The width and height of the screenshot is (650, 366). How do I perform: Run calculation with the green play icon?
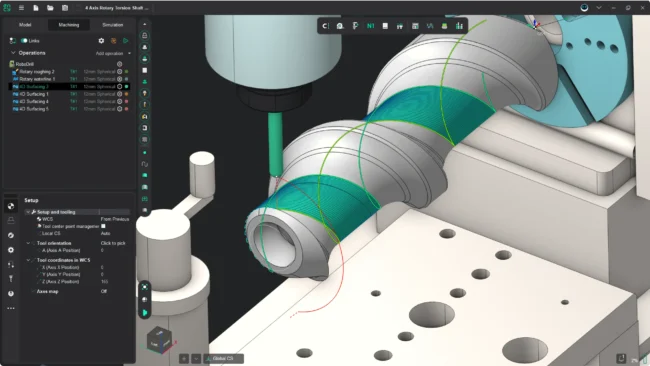point(125,41)
